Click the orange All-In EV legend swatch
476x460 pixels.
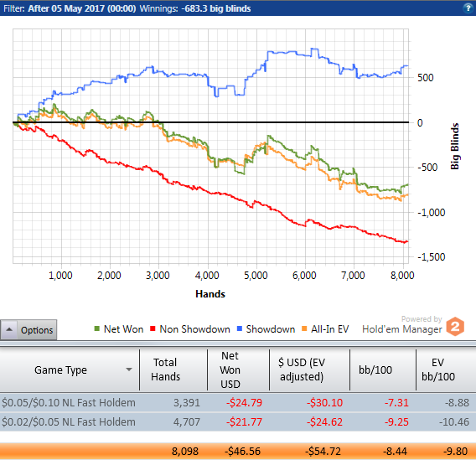tap(304, 328)
